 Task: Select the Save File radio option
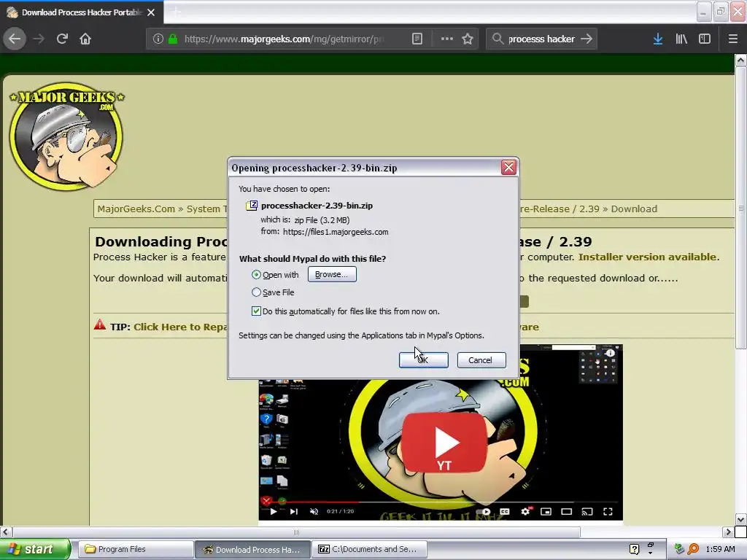256,292
